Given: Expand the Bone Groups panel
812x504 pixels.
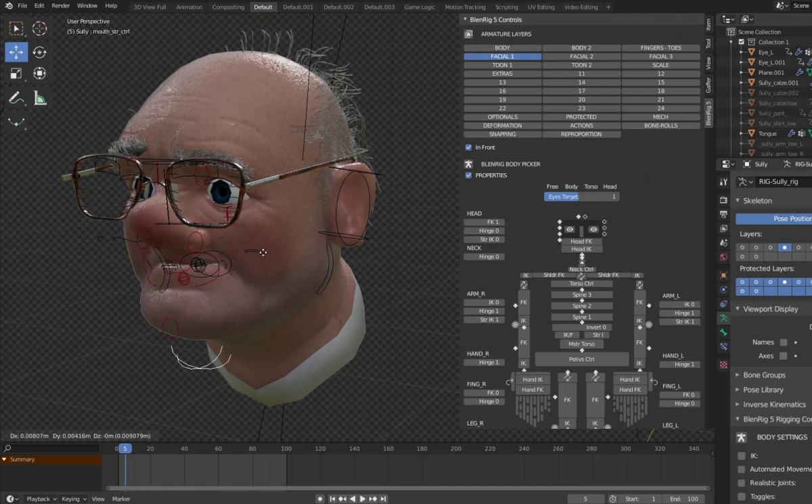Looking at the screenshot, I should point(765,375).
